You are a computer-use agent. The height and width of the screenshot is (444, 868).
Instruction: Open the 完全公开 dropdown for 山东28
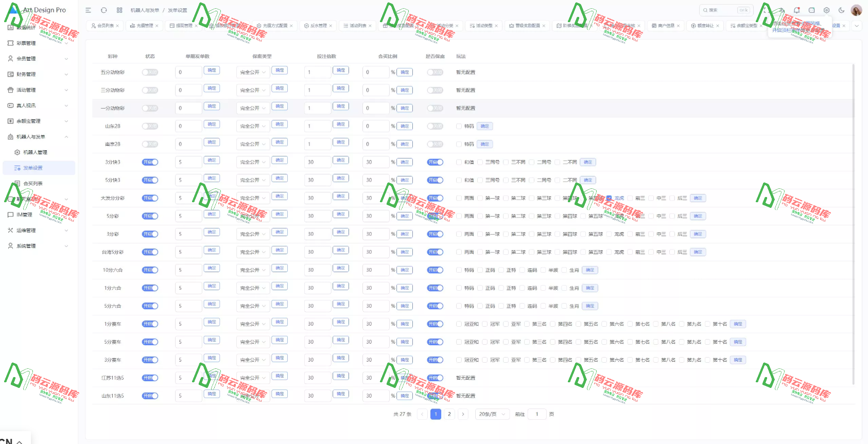[253, 126]
